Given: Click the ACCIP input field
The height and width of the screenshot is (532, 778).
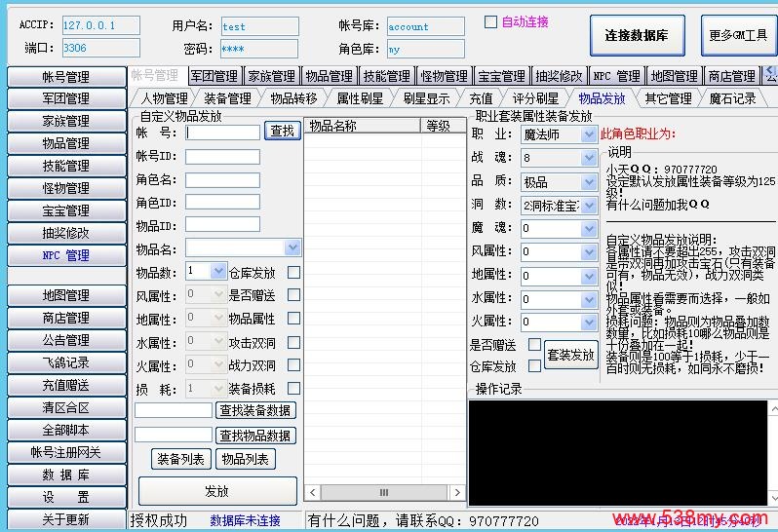Looking at the screenshot, I should click(101, 25).
